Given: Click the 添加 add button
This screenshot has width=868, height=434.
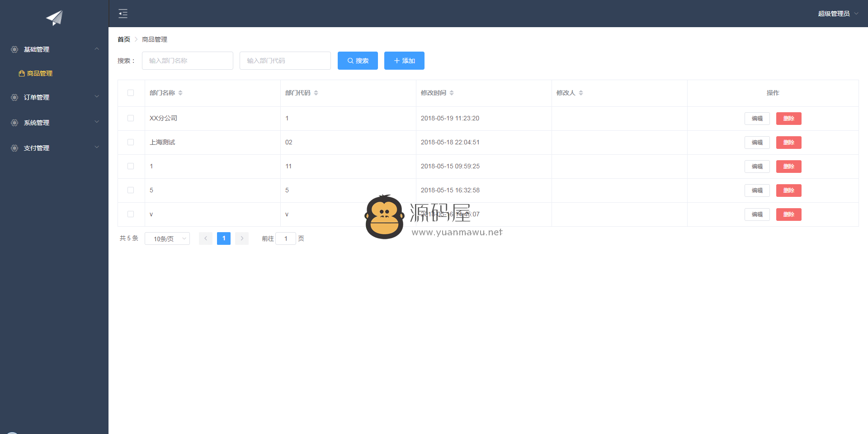Looking at the screenshot, I should click(x=404, y=61).
